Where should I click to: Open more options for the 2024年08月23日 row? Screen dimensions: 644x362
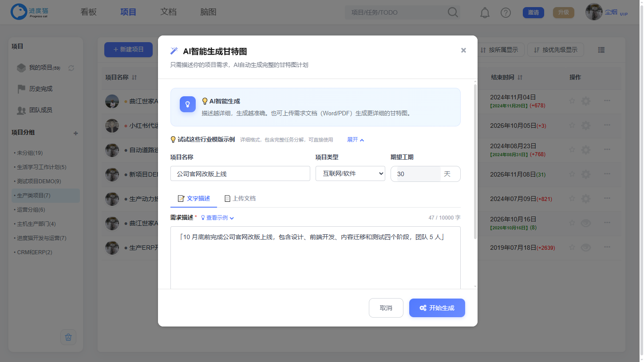(x=607, y=150)
